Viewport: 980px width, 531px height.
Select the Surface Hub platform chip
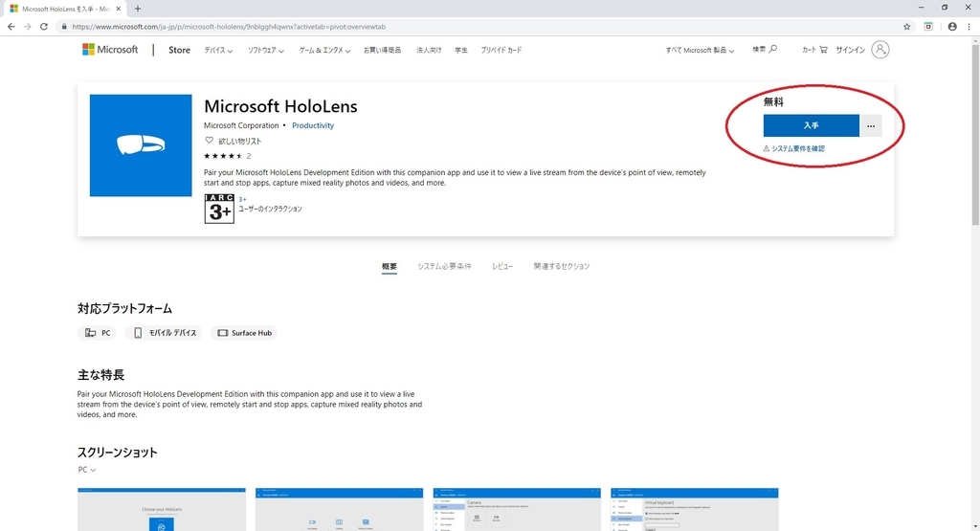pos(244,333)
